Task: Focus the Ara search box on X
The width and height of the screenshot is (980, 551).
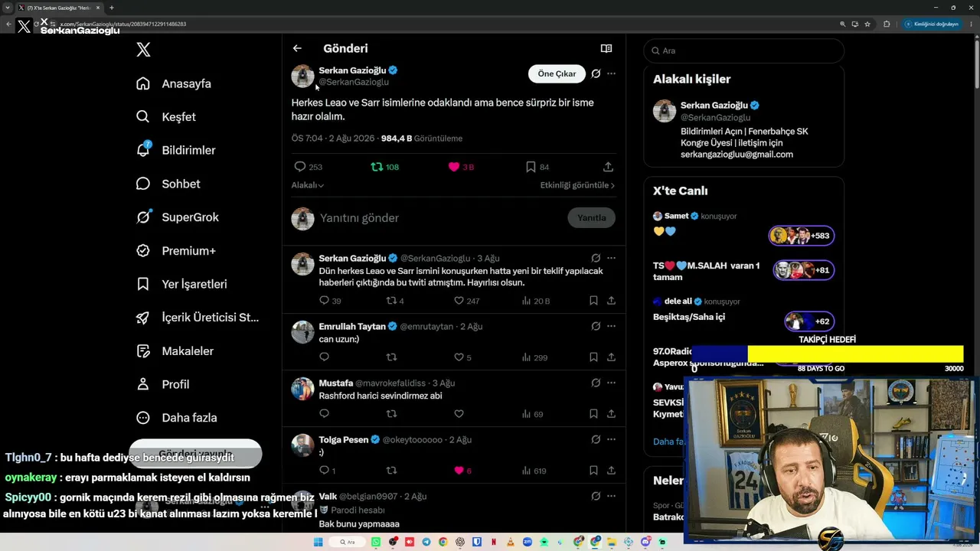Action: tap(743, 51)
